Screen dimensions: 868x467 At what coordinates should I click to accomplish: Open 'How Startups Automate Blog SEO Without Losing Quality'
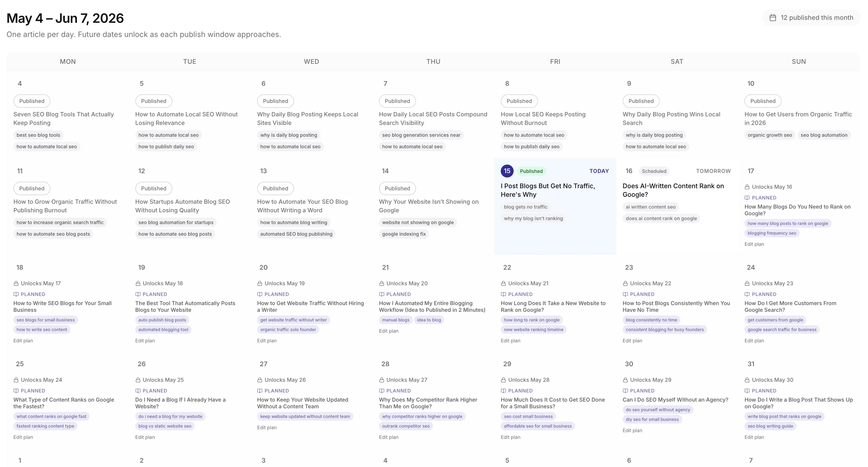182,206
